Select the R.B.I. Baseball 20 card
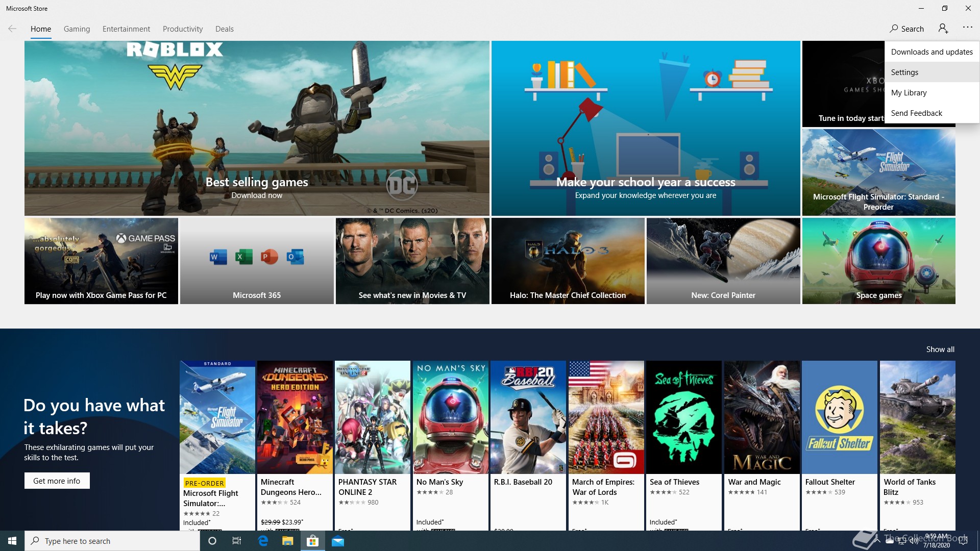 528,445
